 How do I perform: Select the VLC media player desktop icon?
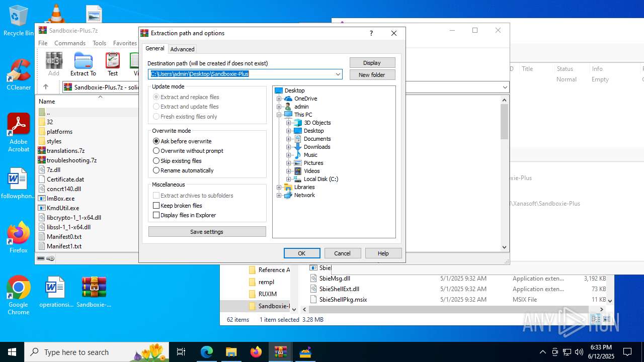pos(56,13)
